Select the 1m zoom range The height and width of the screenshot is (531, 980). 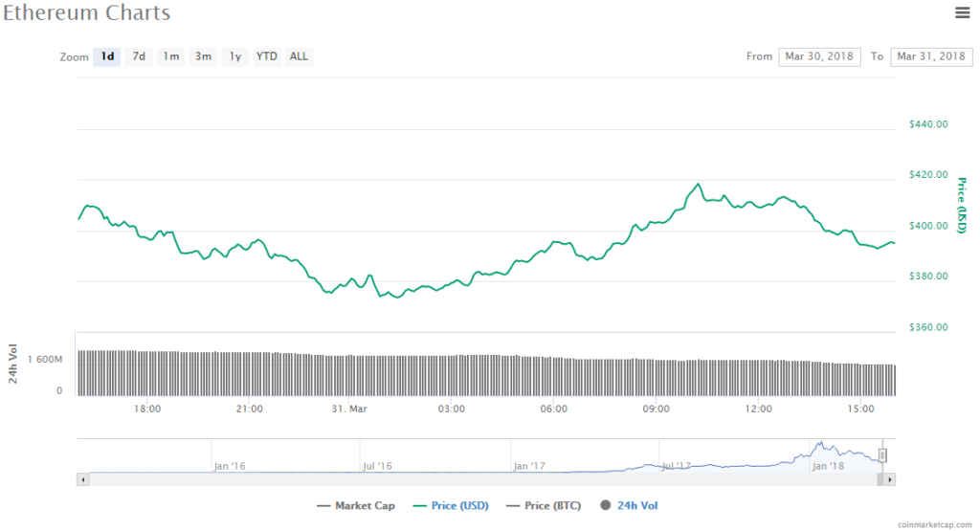tap(171, 56)
